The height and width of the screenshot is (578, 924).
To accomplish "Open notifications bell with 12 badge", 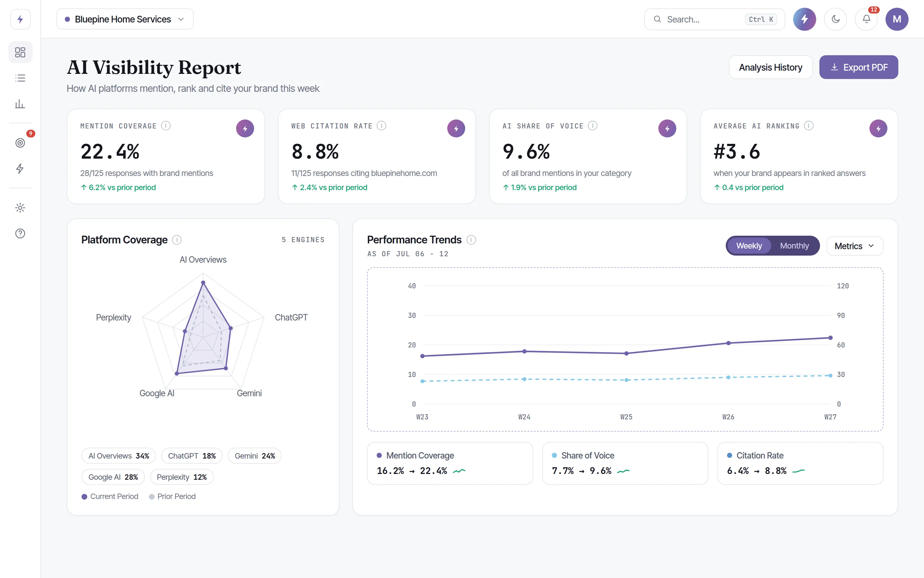I will pyautogui.click(x=866, y=19).
